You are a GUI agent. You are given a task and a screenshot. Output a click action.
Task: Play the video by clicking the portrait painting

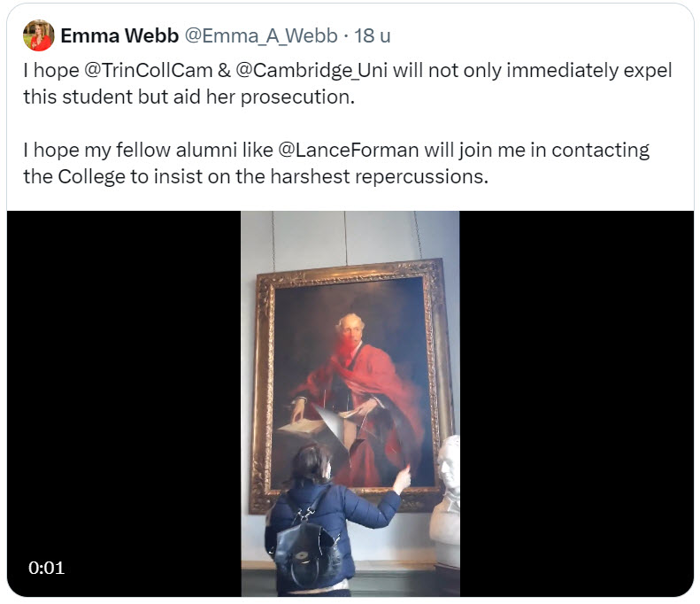coord(350,372)
